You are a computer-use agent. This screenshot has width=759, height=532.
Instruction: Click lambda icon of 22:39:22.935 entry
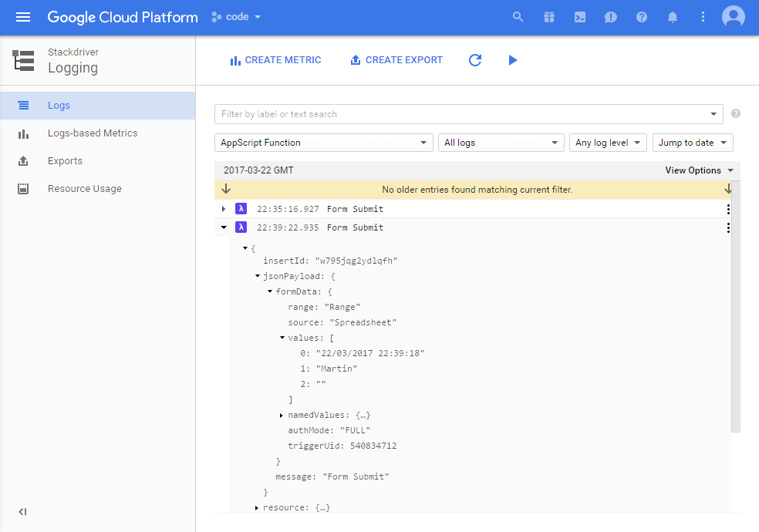coord(241,227)
